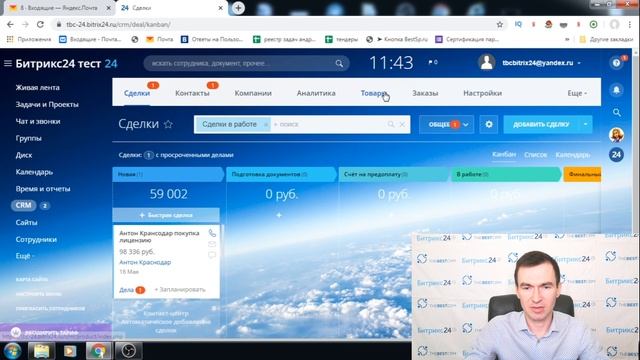640x360 pixels.
Task: Select CRM in the left sidebar
Action: point(24,205)
